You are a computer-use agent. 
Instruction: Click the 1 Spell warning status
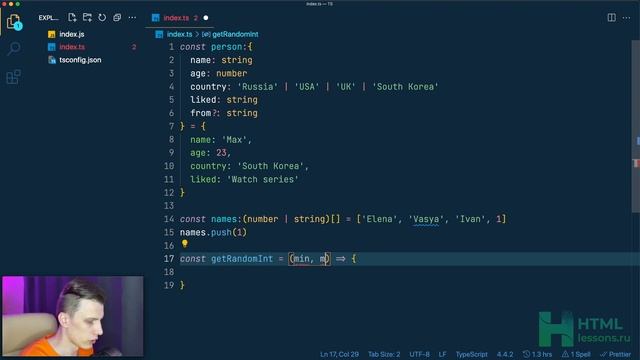point(576,354)
